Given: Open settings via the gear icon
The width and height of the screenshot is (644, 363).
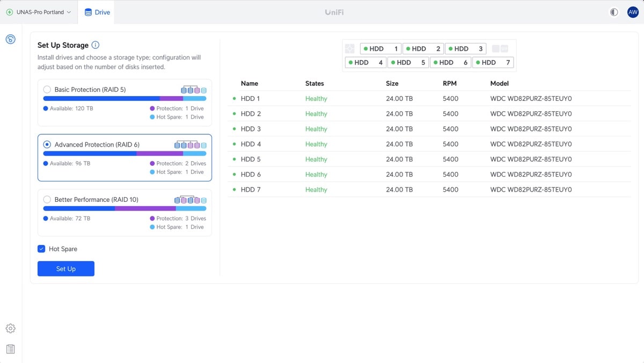Looking at the screenshot, I should coord(10,328).
